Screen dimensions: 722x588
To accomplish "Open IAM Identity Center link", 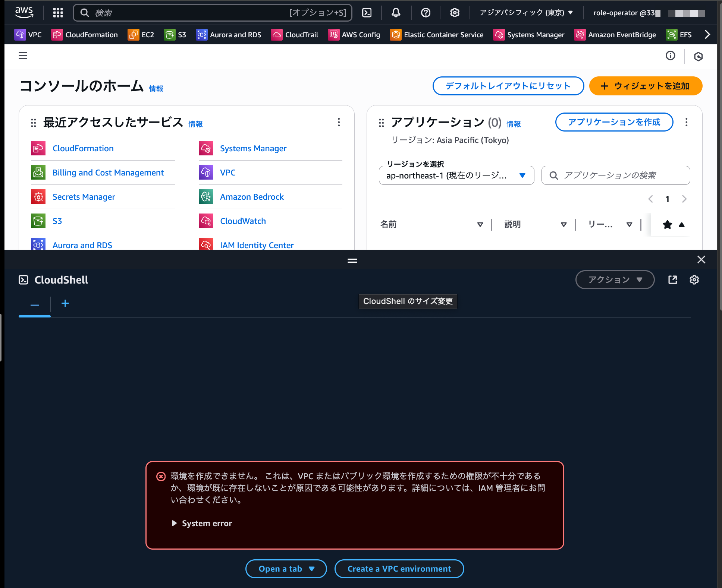I will click(x=257, y=245).
